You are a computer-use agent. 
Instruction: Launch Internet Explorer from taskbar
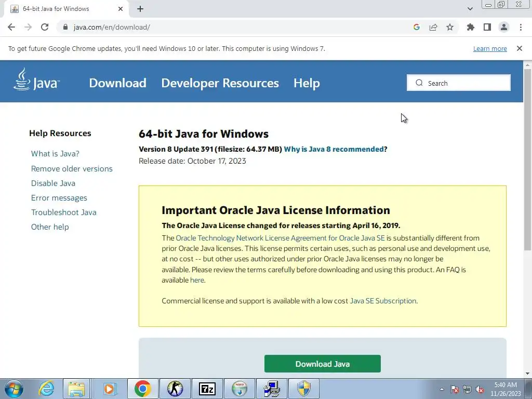46,389
